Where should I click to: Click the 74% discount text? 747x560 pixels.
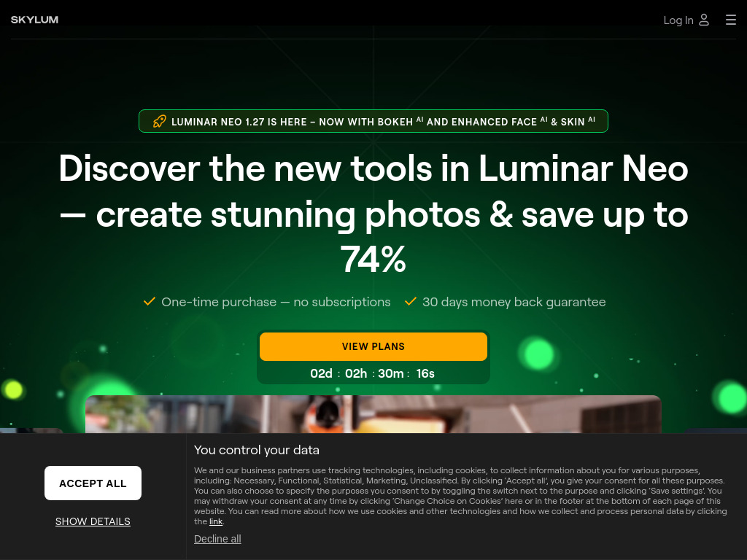point(373,259)
